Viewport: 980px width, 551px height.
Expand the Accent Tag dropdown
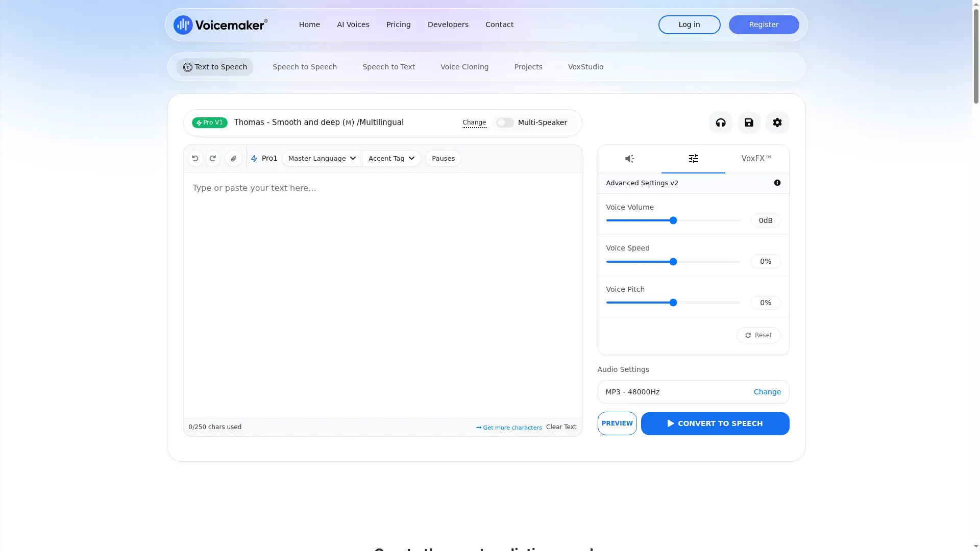click(x=391, y=159)
